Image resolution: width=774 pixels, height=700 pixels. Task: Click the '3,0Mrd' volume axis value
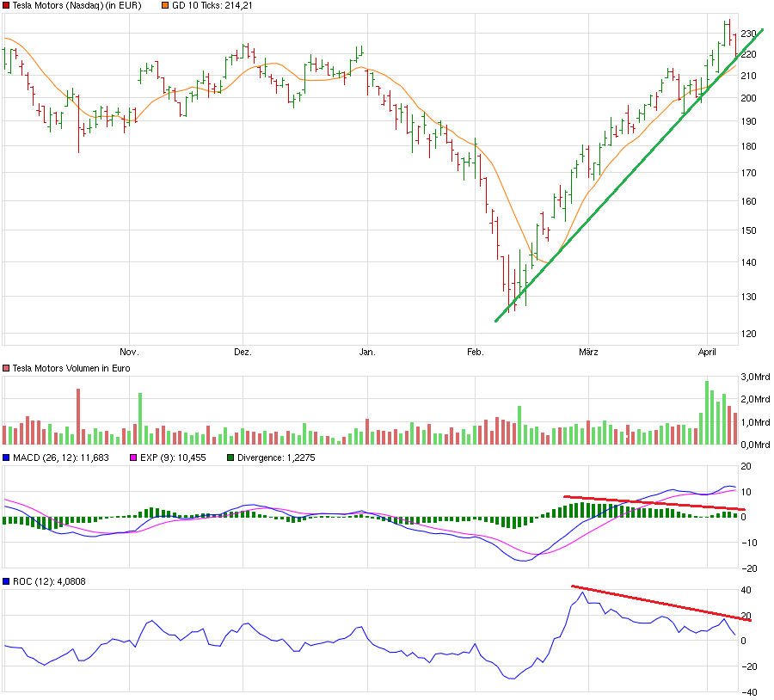pos(755,378)
